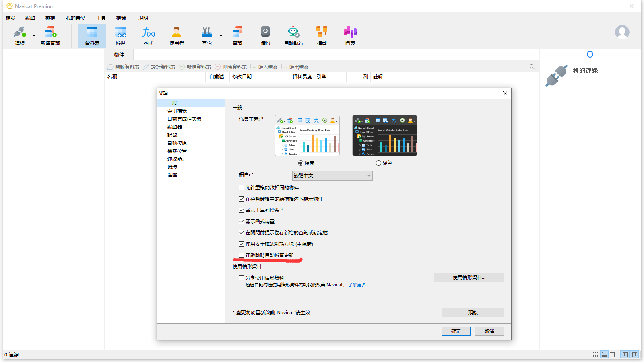
Task: Toggle 在關閉前提示儲存新增的查詢或設定檔 checkbox
Action: [242, 232]
